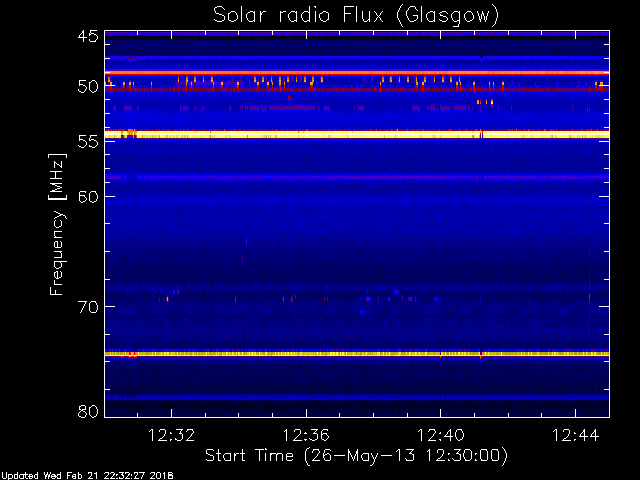Click the 'Updated Wed Feb 21' timestamp text
The image size is (640, 480).
(x=87, y=476)
